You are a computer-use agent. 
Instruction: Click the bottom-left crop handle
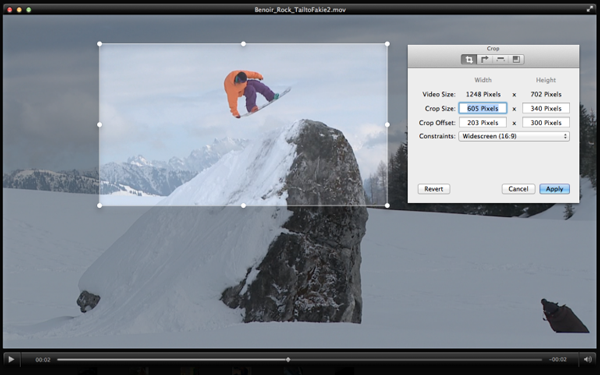tap(99, 206)
